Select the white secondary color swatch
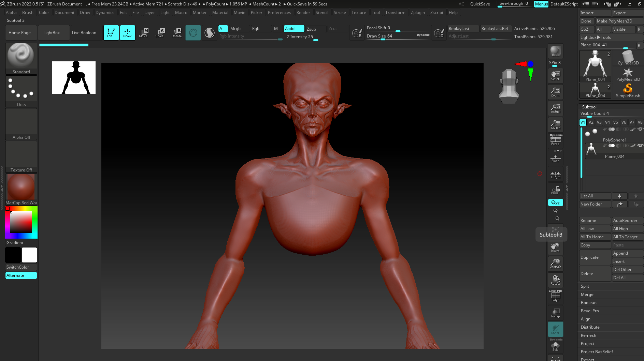This screenshot has width=644, height=361. (x=29, y=255)
